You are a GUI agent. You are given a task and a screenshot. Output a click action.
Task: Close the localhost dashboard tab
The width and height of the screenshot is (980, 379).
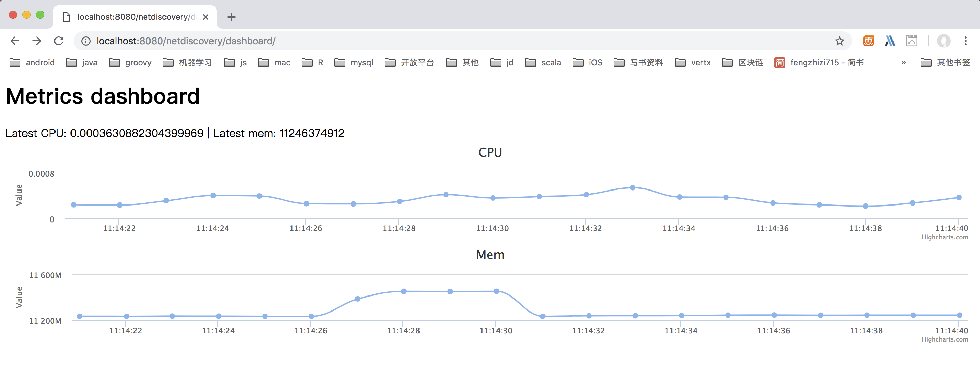[205, 17]
